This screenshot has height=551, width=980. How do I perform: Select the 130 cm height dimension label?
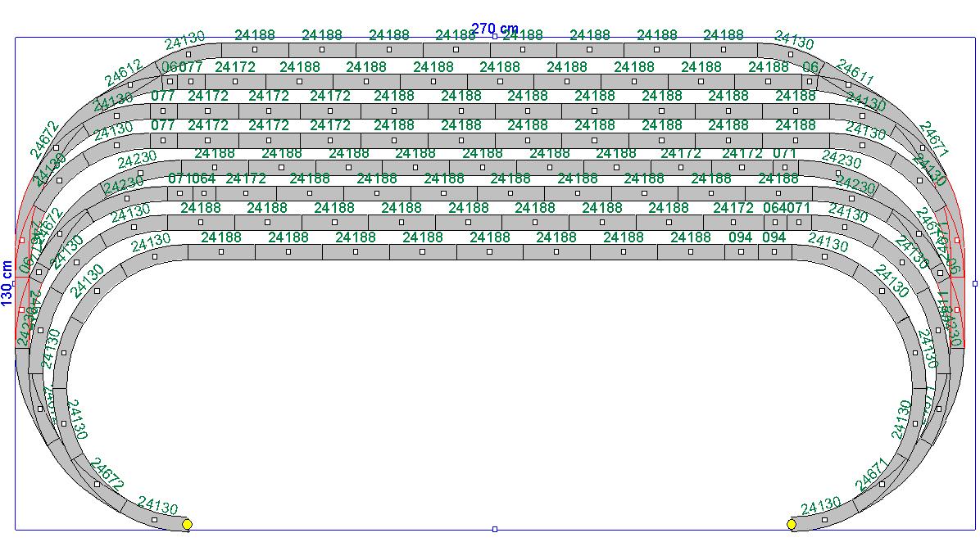tap(7, 282)
